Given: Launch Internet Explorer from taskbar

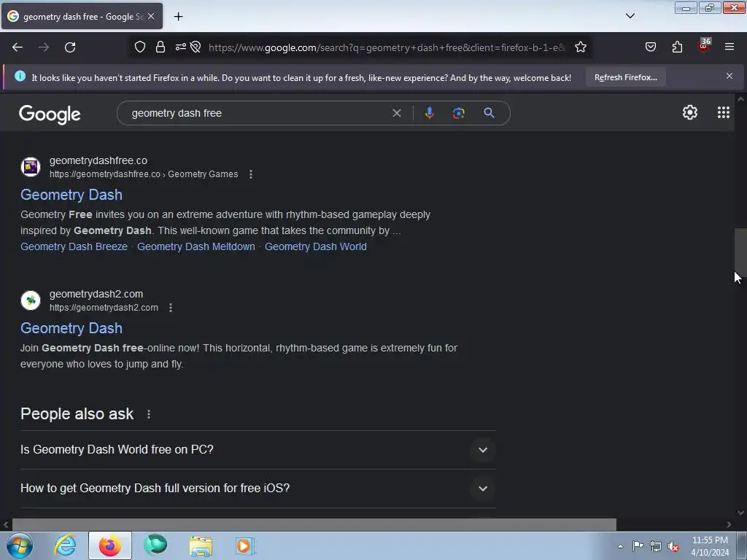Looking at the screenshot, I should (65, 545).
